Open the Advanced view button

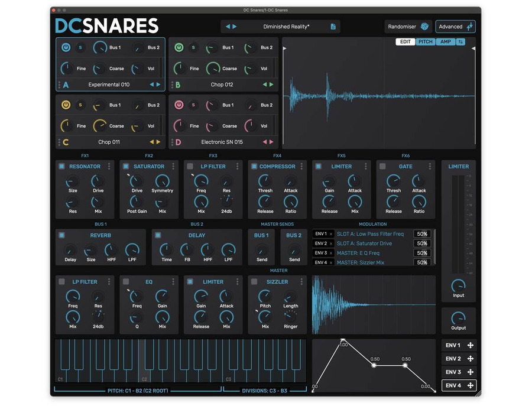point(455,27)
